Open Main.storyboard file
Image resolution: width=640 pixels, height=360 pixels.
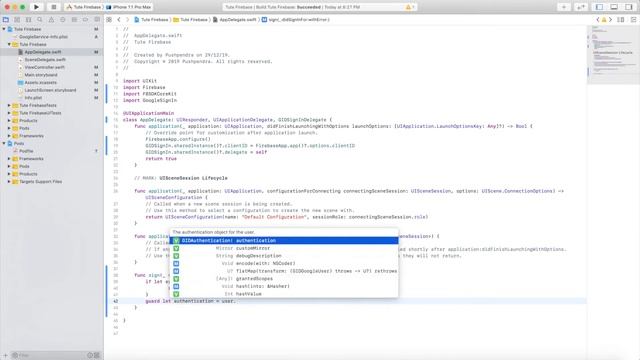(41, 75)
